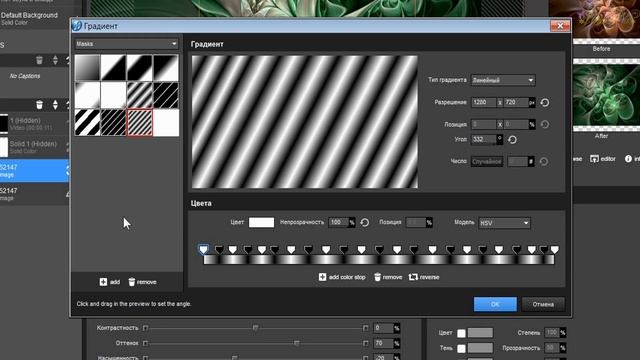Open the Модель color model dropdown showing HSV
The image size is (640, 360).
pos(504,223)
